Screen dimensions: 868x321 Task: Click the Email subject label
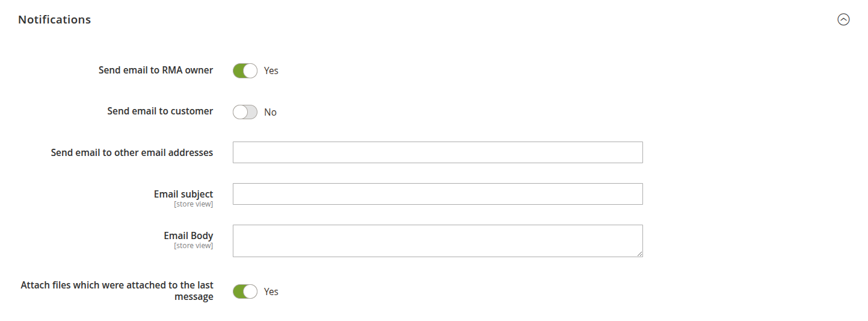pyautogui.click(x=183, y=194)
